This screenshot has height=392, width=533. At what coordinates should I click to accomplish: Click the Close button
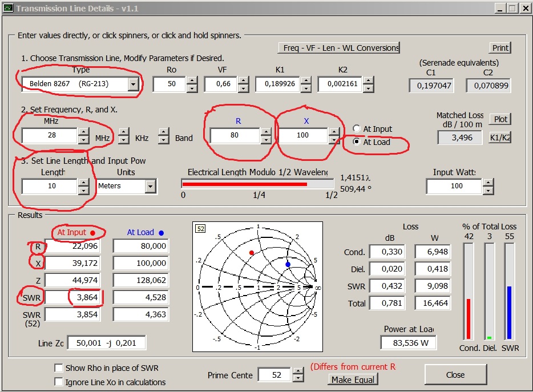455,375
